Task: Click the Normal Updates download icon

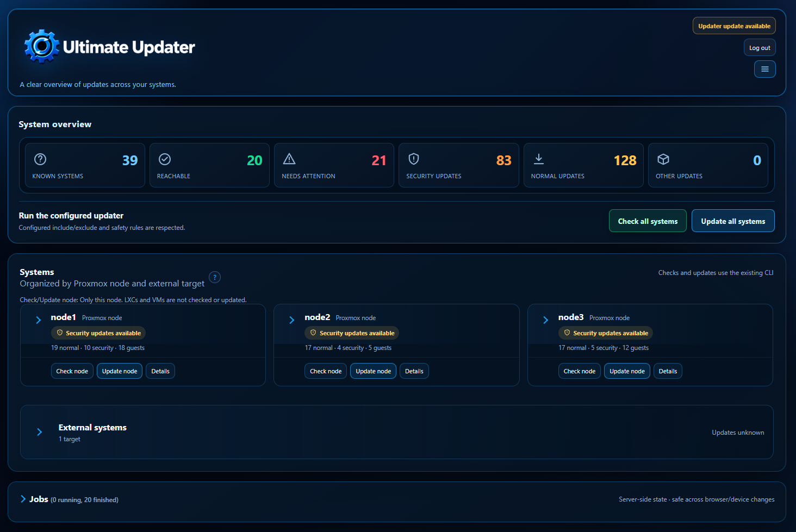Action: click(539, 159)
